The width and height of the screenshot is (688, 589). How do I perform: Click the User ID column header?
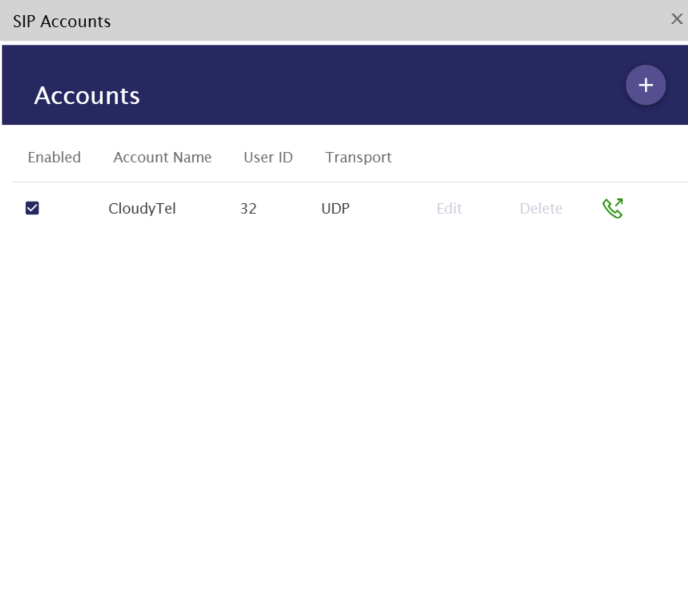[268, 157]
